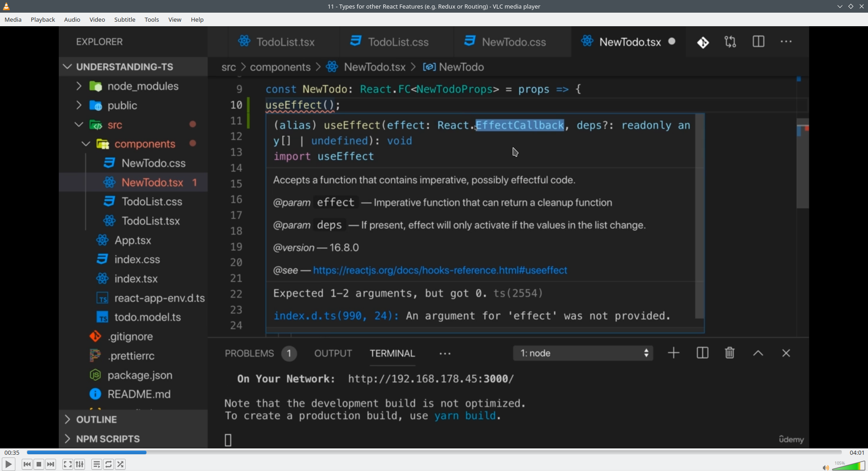Show the playlist panel

(x=96, y=464)
